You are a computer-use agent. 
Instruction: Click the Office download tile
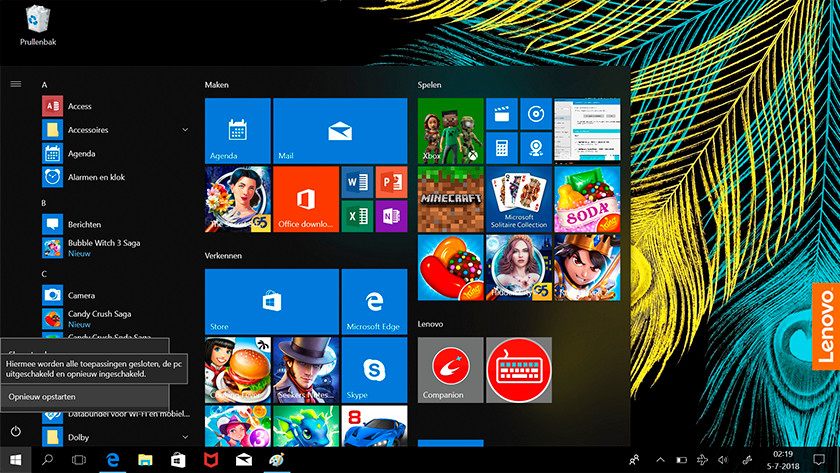point(306,199)
